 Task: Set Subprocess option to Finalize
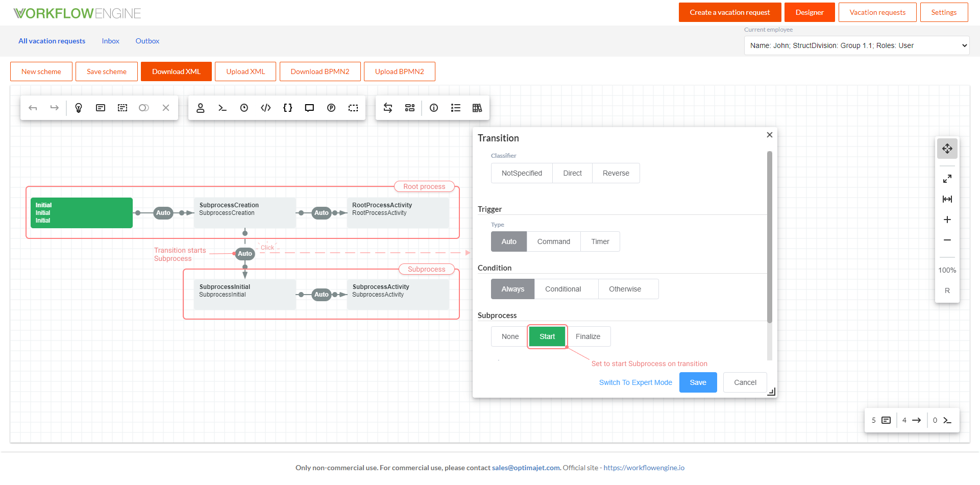(x=588, y=336)
